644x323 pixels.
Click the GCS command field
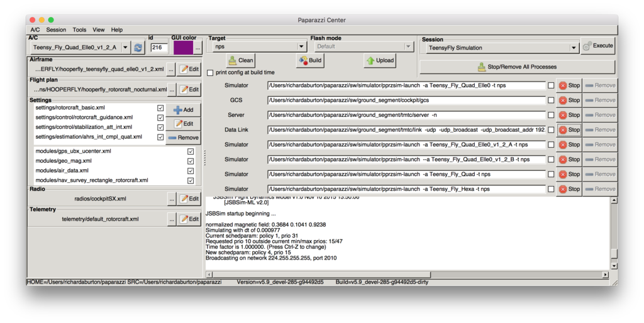click(x=406, y=100)
